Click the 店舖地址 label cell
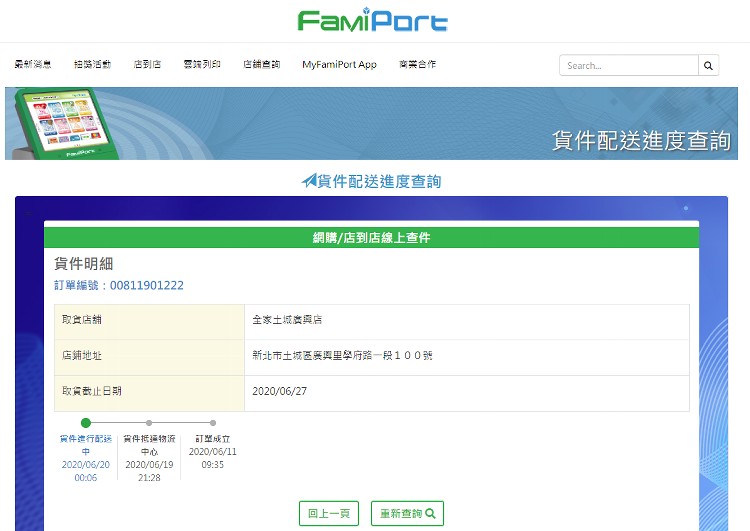Screen dimensions: 750x531 tap(149, 358)
